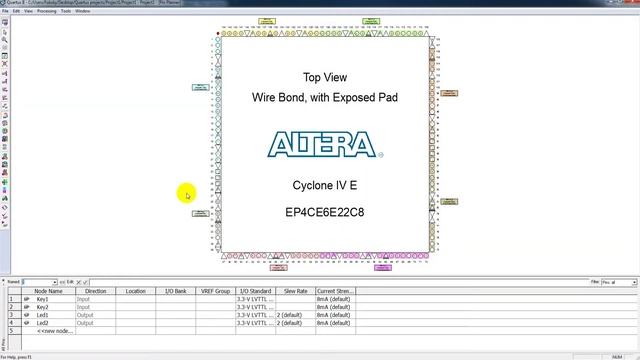Select row header number 5
The width and height of the screenshot is (640, 360).
click(15, 331)
